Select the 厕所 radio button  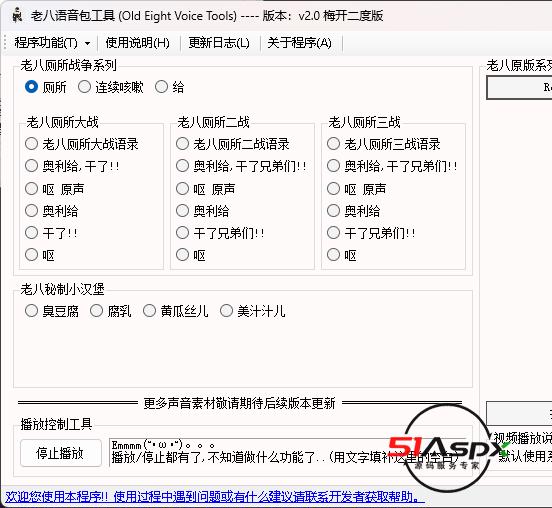coord(45,87)
